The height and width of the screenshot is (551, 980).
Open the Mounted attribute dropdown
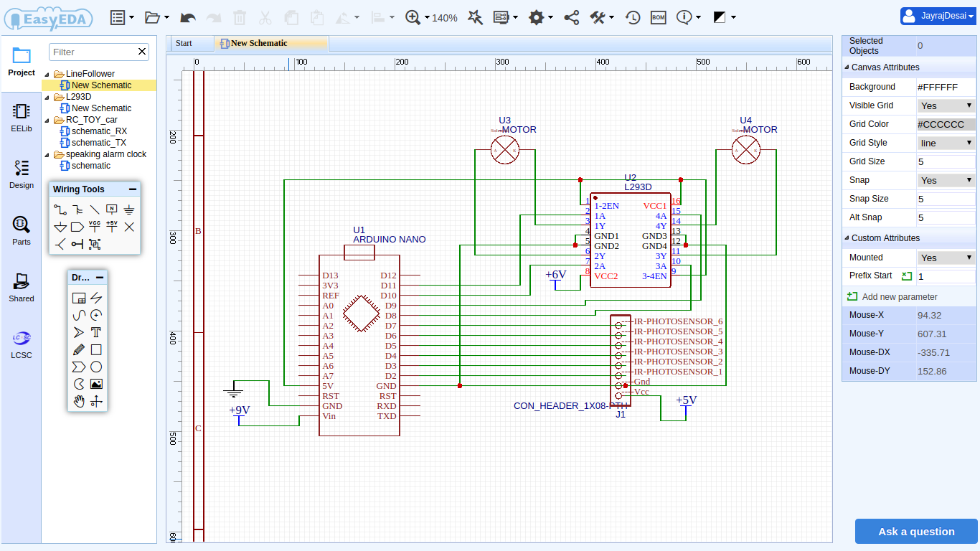point(946,257)
